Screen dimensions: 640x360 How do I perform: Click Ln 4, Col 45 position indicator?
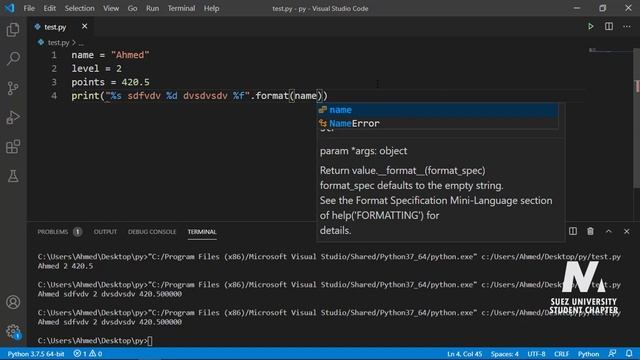click(x=464, y=354)
